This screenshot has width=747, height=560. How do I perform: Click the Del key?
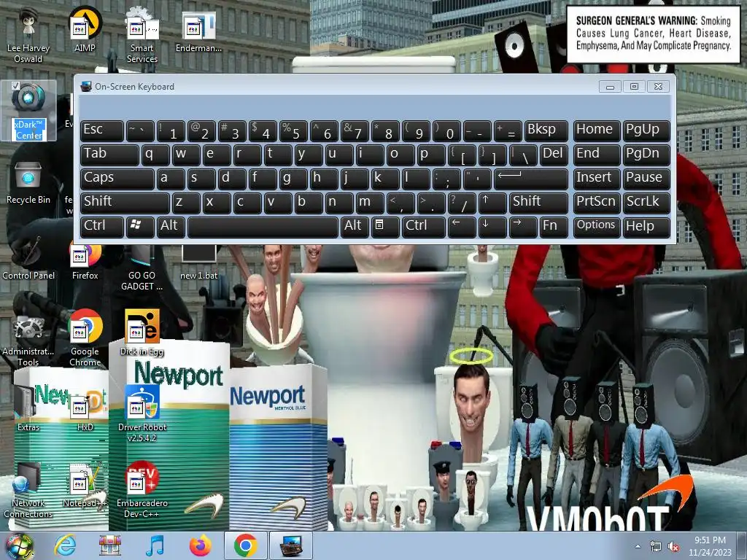pyautogui.click(x=554, y=155)
